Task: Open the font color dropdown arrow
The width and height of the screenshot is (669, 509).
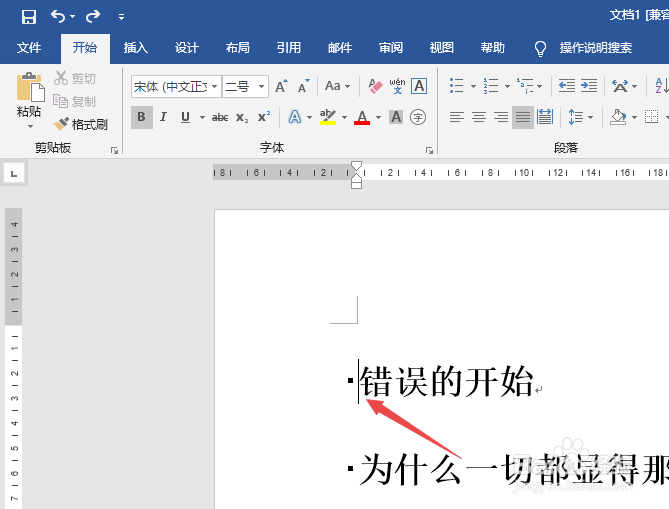Action: [378, 117]
